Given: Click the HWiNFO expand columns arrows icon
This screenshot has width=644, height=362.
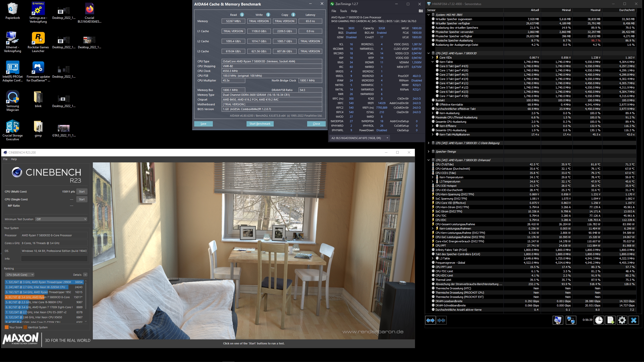Looking at the screenshot, I should [x=430, y=320].
